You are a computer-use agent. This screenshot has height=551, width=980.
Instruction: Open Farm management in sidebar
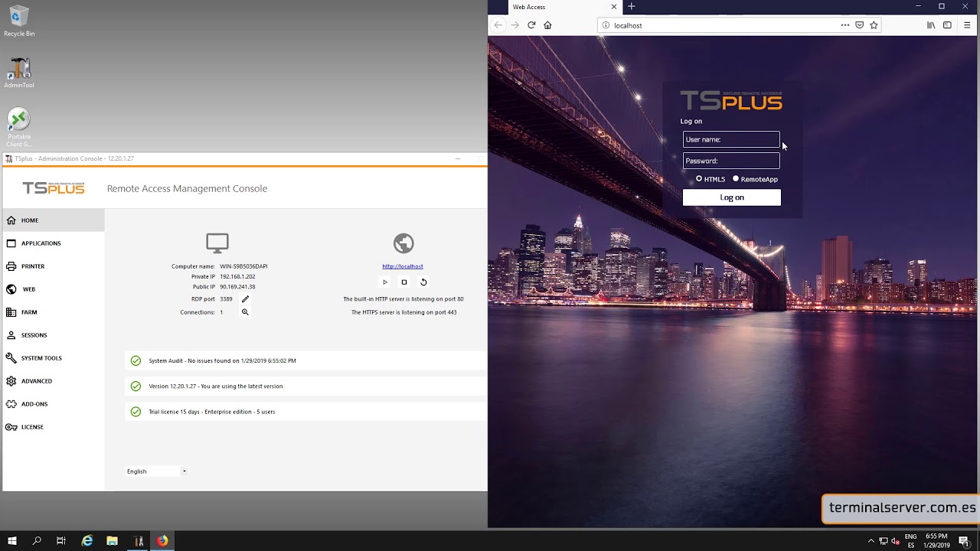(54, 312)
